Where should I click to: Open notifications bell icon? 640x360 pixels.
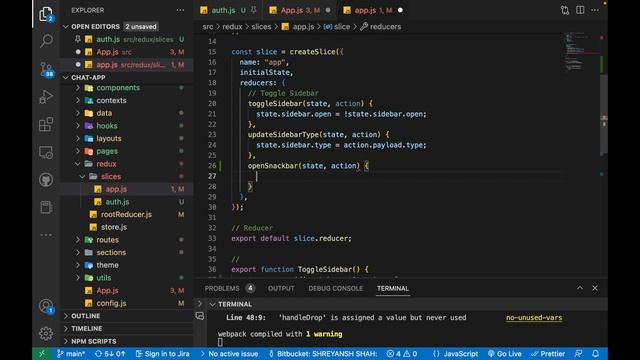(x=596, y=353)
